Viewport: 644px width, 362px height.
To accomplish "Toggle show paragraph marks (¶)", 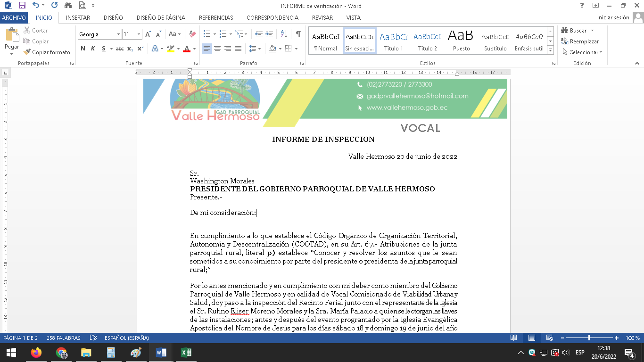I will [298, 34].
